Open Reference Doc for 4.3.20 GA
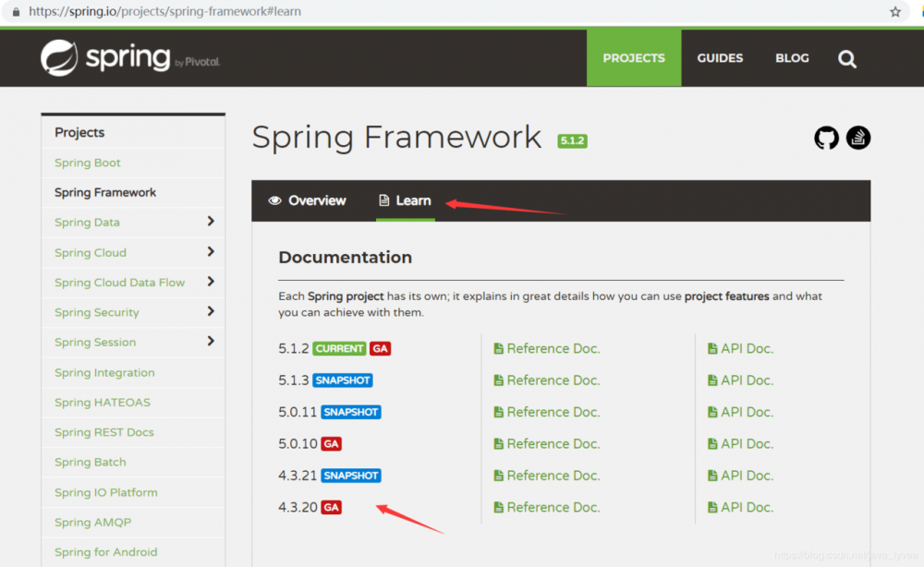The image size is (924, 567). click(547, 508)
